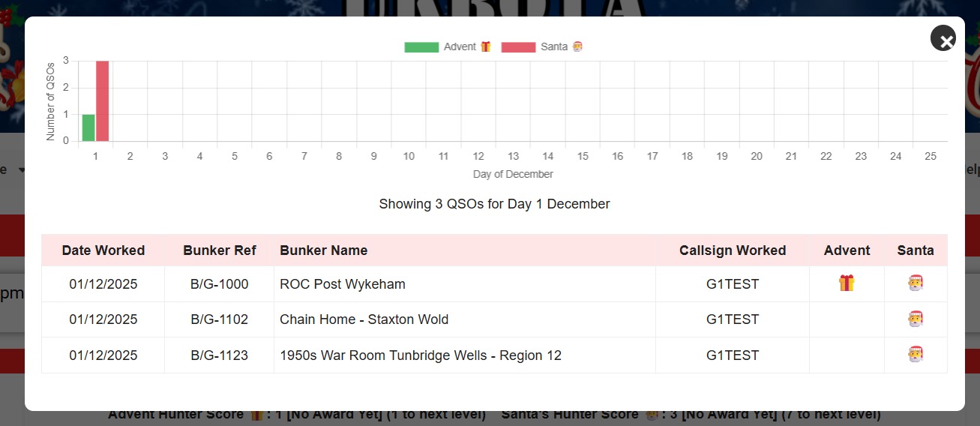The width and height of the screenshot is (980, 426).
Task: Click the Santa icon in ROC Post Wykeham row
Action: click(x=915, y=283)
